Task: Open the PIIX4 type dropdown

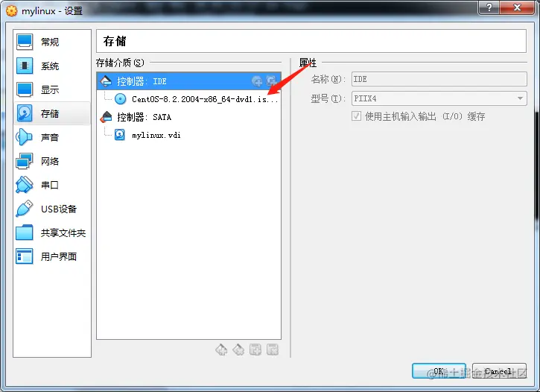Action: coord(439,98)
